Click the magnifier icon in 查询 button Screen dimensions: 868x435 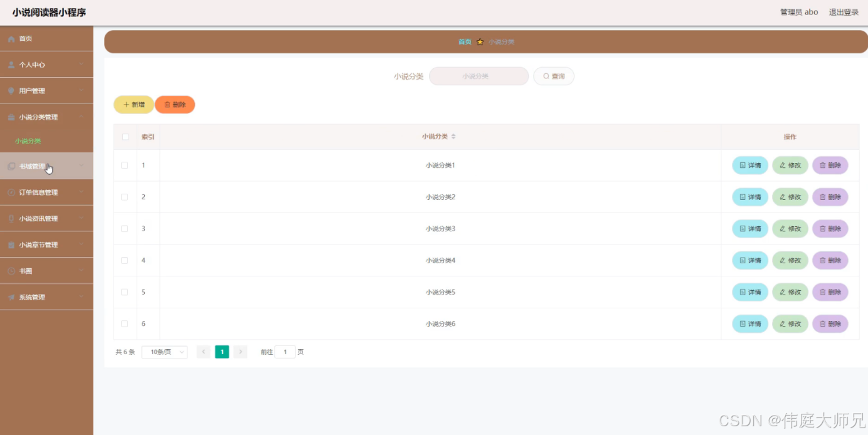click(546, 76)
